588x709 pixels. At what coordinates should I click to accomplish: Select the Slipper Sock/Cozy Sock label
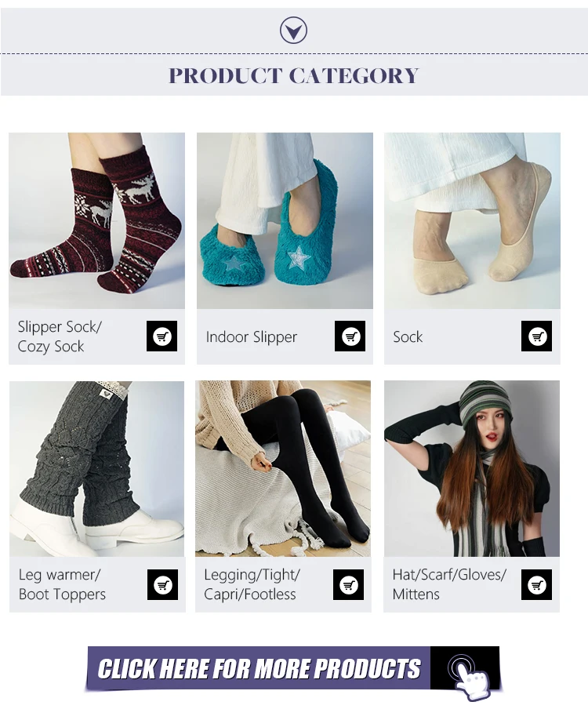pos(60,336)
